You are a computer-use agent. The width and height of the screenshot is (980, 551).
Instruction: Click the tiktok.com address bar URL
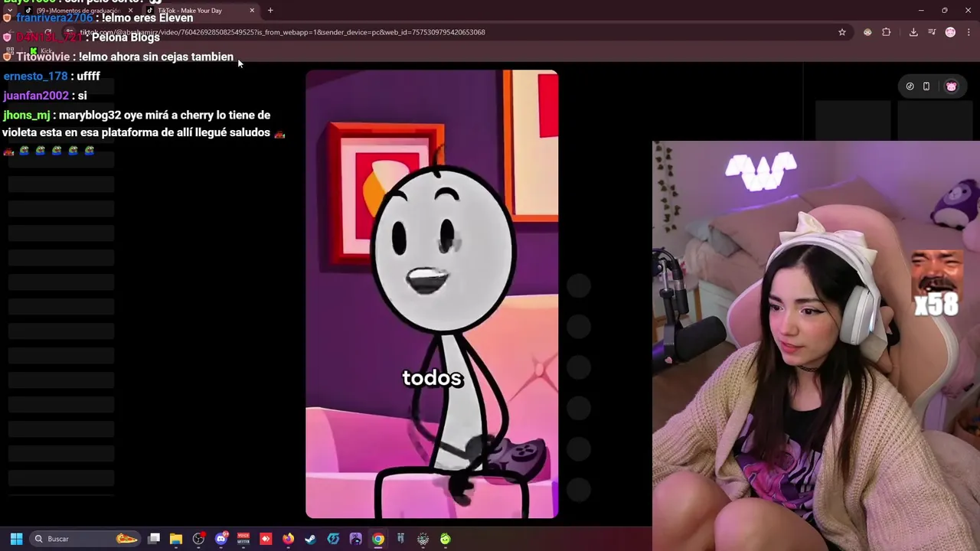[283, 32]
